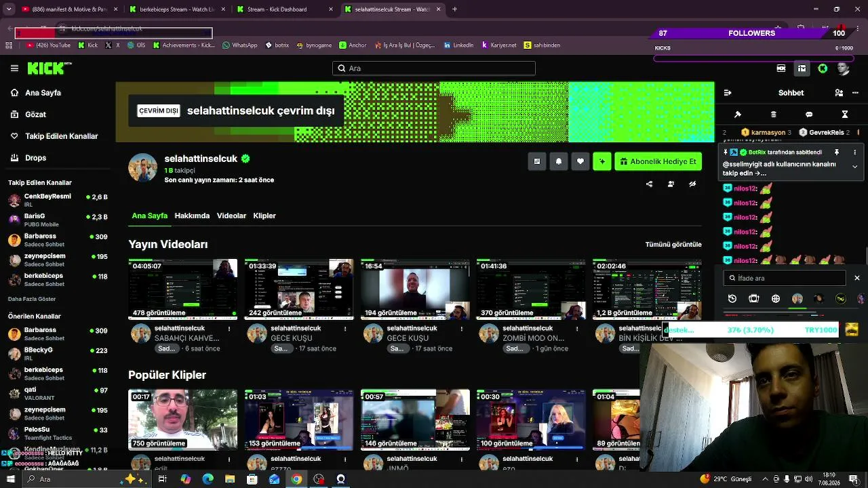Image resolution: width=868 pixels, height=488 pixels.
Task: Click the gavel moderation icon
Action: pos(738,115)
